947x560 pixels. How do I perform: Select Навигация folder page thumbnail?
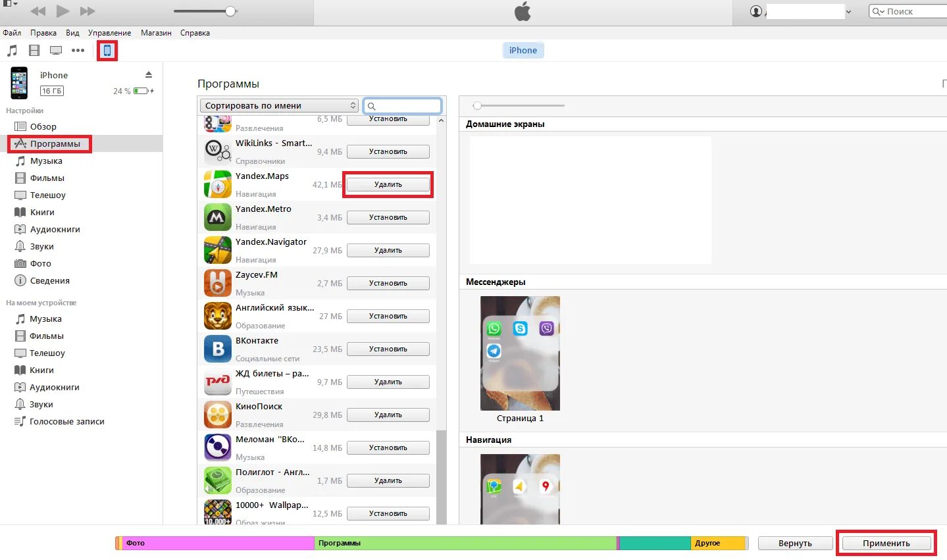[520, 489]
